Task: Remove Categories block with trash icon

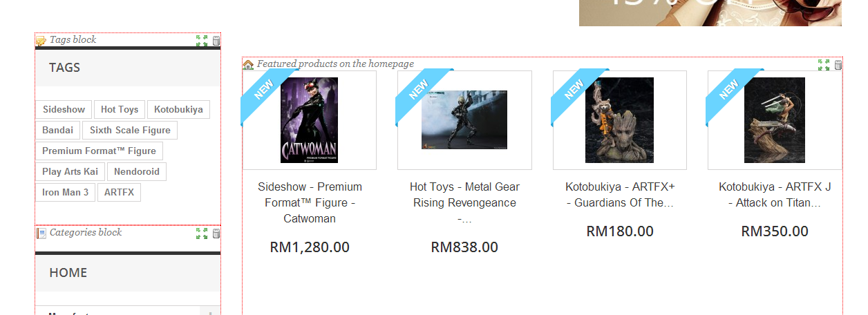Action: click(x=216, y=233)
